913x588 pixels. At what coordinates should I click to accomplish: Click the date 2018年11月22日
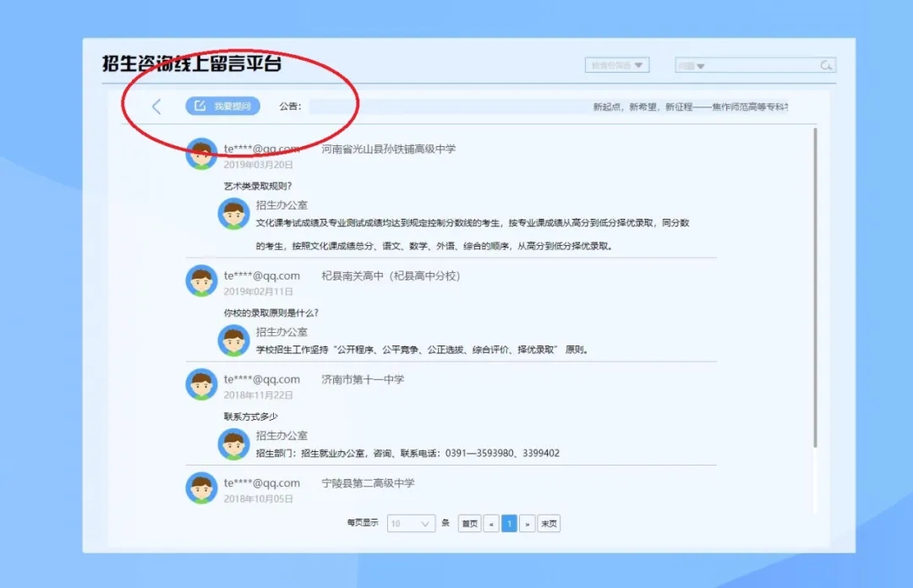click(x=259, y=395)
